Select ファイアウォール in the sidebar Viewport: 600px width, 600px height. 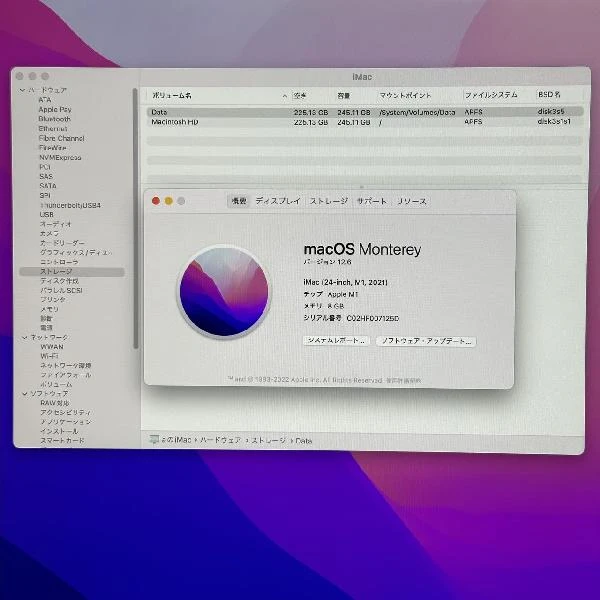pos(66,375)
